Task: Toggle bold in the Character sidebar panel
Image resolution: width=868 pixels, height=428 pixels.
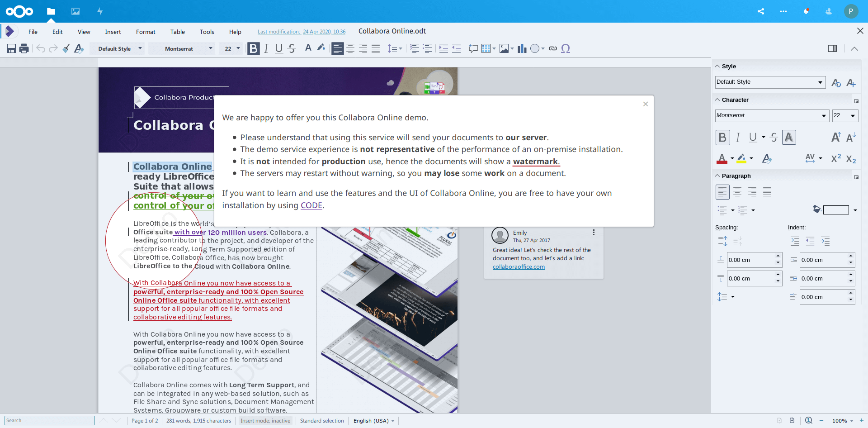Action: [x=722, y=137]
